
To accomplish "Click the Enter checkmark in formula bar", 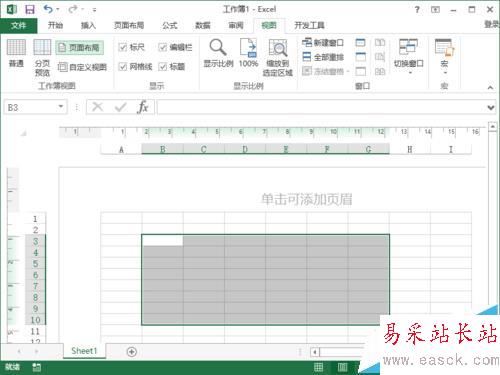I will point(120,107).
